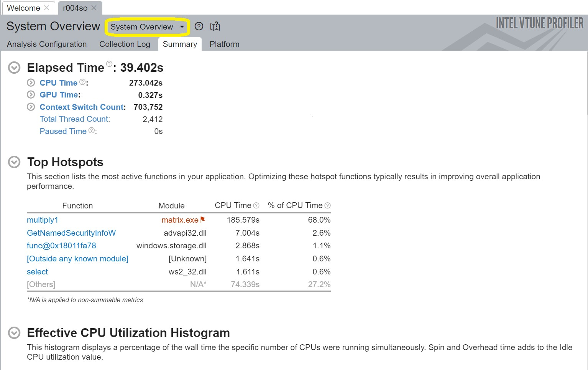Click help icon beside CPU Time metric
The height and width of the screenshot is (370, 588).
82,82
